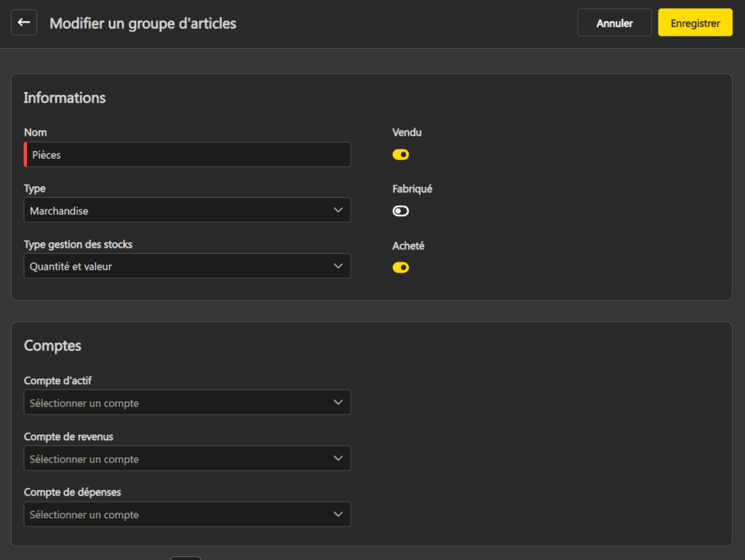Turn off the Acheté toggle
745x560 pixels.
click(x=401, y=268)
